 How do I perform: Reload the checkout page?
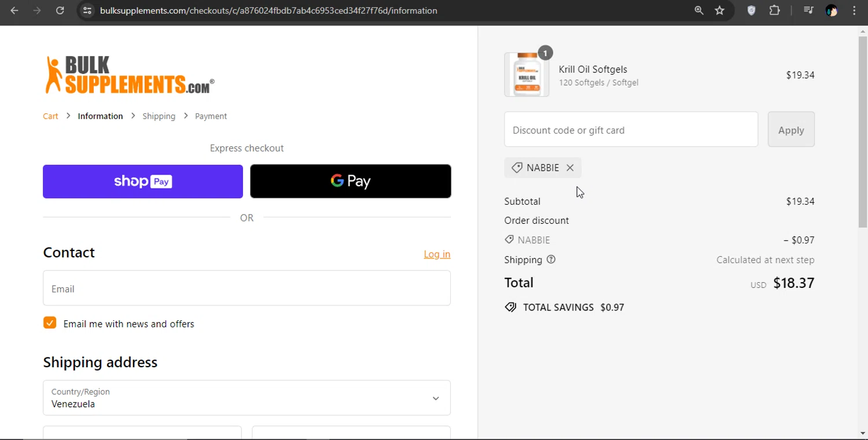pos(60,10)
